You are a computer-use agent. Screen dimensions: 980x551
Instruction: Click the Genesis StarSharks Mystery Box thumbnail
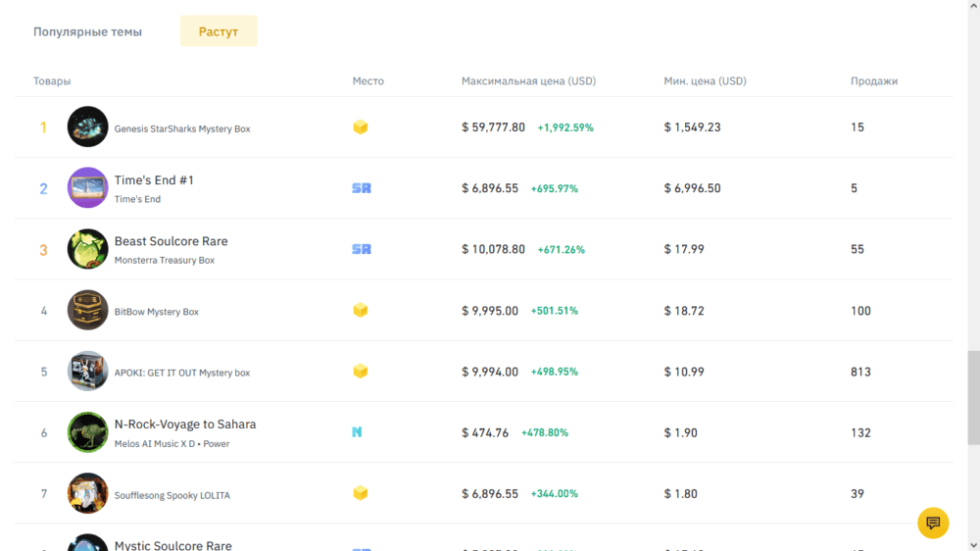click(87, 127)
